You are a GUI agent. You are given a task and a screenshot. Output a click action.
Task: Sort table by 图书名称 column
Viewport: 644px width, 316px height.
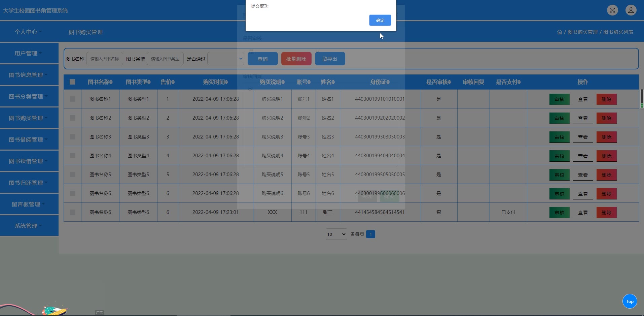100,82
